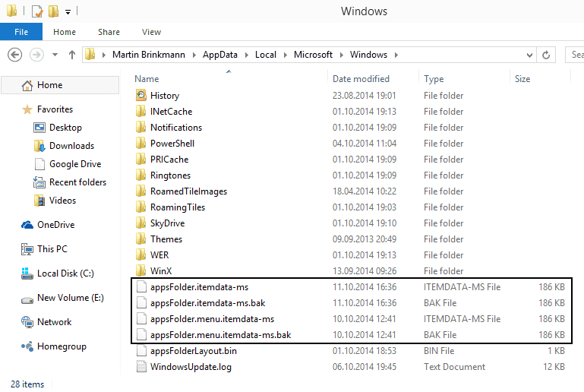The width and height of the screenshot is (584, 392).
Task: Select the Themes folder icon
Action: 140,239
